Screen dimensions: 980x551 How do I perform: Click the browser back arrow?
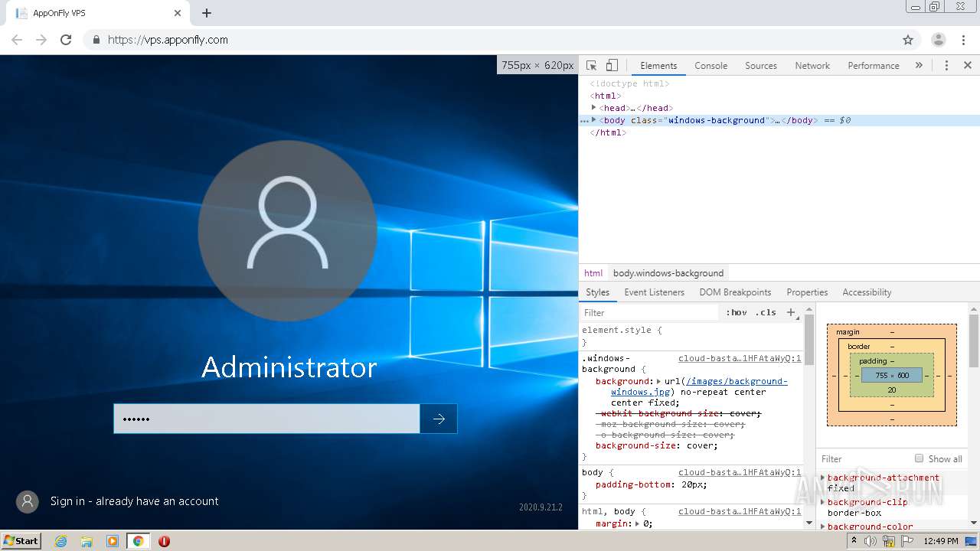tap(17, 40)
